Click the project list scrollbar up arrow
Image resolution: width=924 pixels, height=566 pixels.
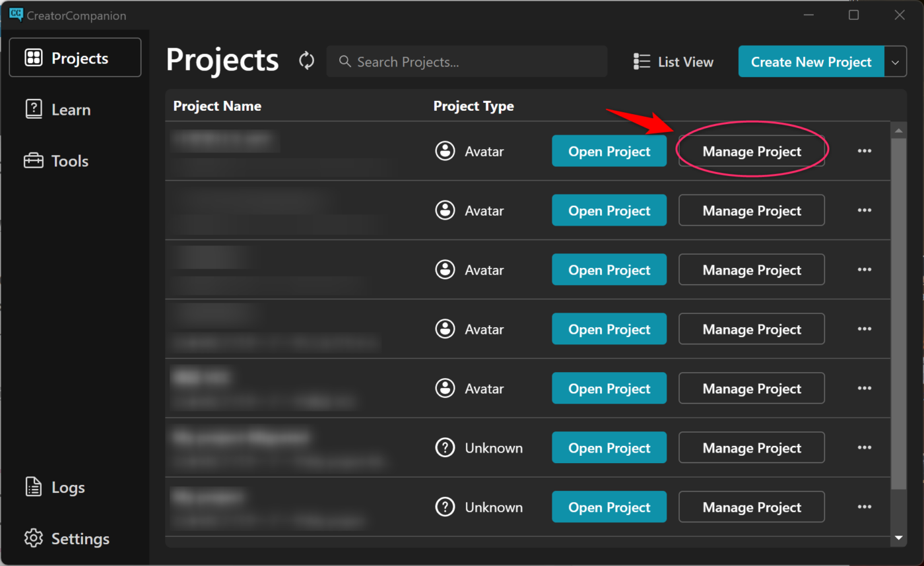tap(898, 131)
